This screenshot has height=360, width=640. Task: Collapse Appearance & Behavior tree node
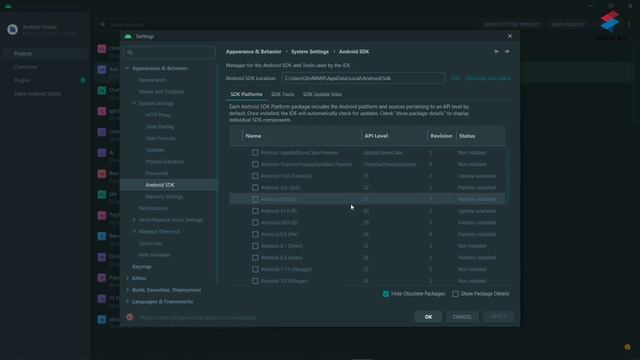click(128, 68)
